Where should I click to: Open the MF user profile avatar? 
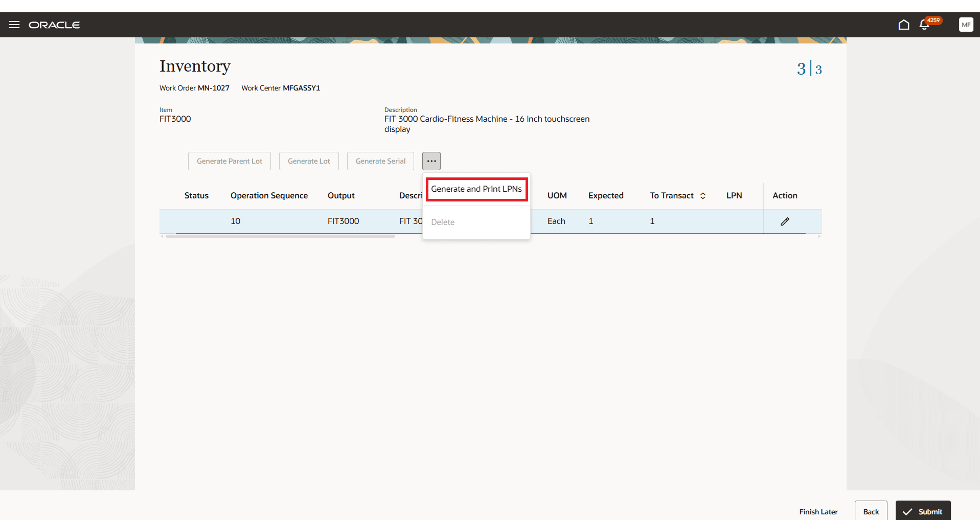point(966,24)
